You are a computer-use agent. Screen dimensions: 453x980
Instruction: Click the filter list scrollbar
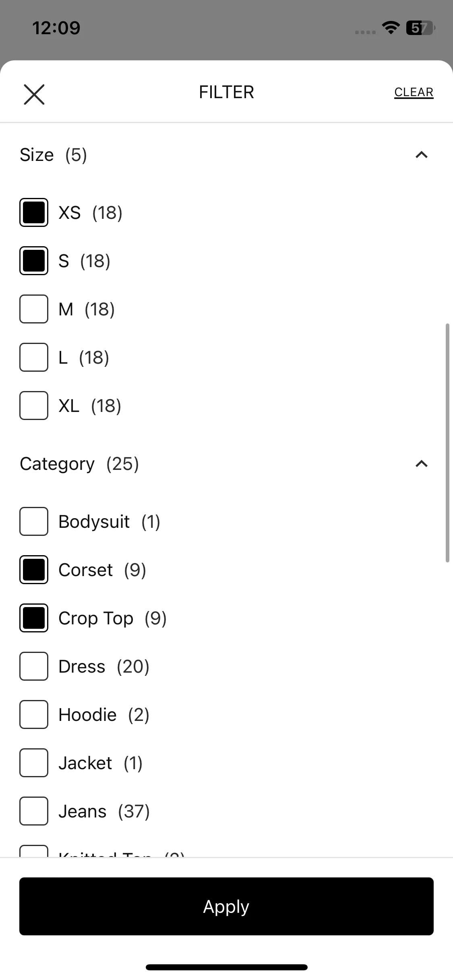coord(447,443)
